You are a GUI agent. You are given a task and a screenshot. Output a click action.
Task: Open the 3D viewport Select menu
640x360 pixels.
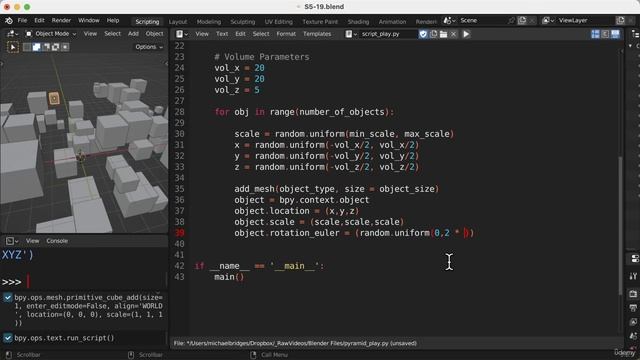112,34
